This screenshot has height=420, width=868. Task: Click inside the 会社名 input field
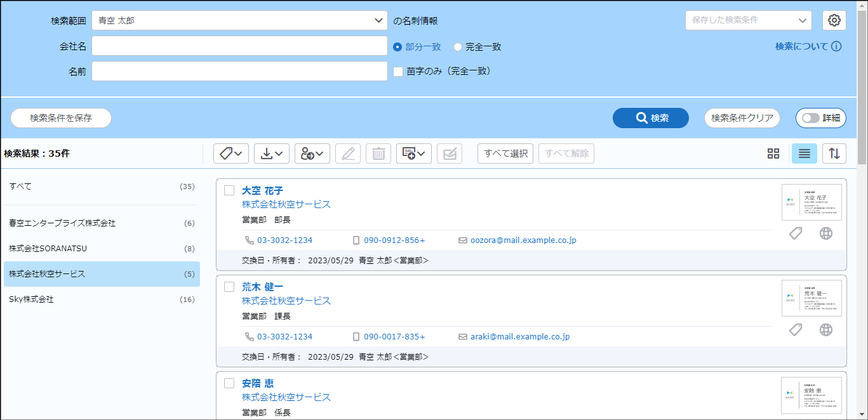[x=239, y=46]
